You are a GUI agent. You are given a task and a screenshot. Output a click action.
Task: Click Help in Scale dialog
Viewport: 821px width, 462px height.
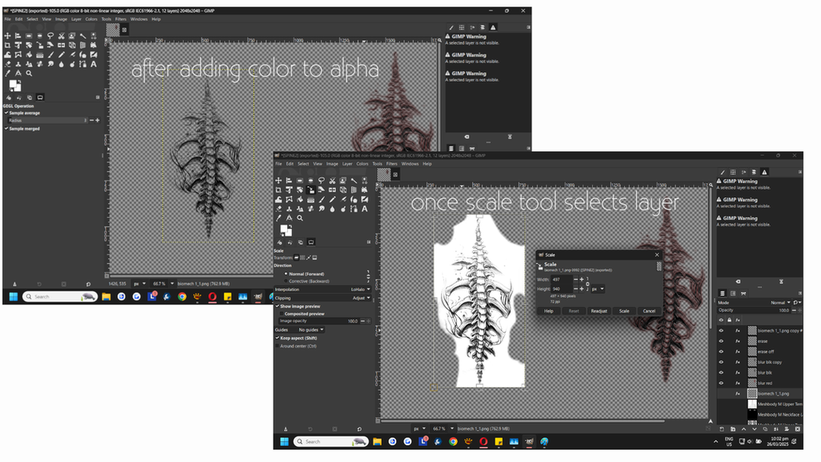click(x=549, y=311)
